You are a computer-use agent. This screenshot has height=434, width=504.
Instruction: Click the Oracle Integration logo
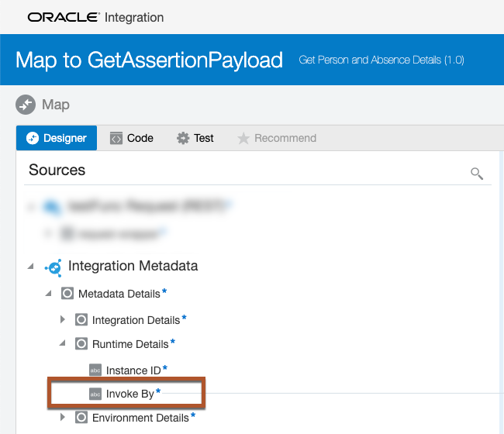point(95,17)
